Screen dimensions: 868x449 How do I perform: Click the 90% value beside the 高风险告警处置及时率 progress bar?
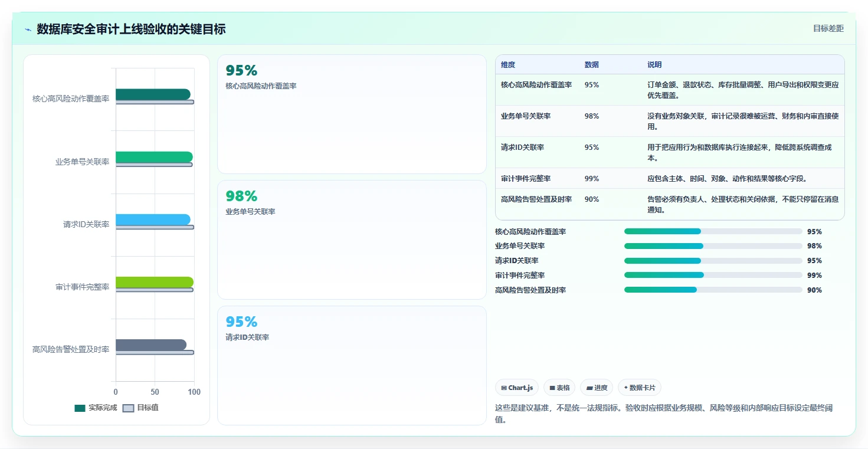coord(814,290)
